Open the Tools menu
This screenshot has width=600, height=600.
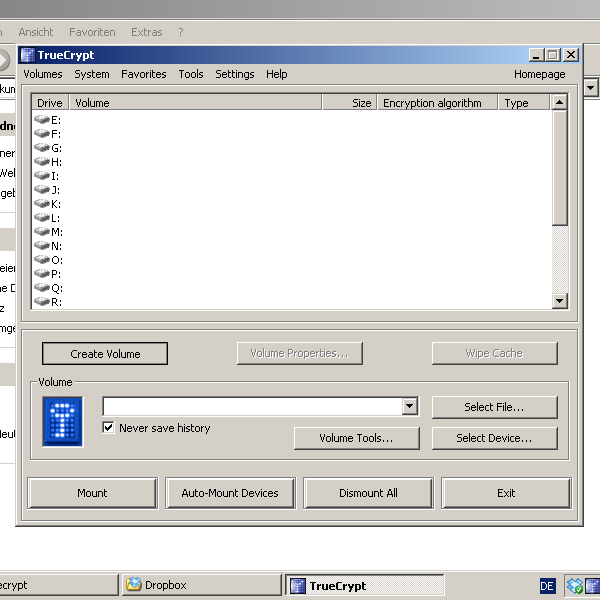click(191, 74)
